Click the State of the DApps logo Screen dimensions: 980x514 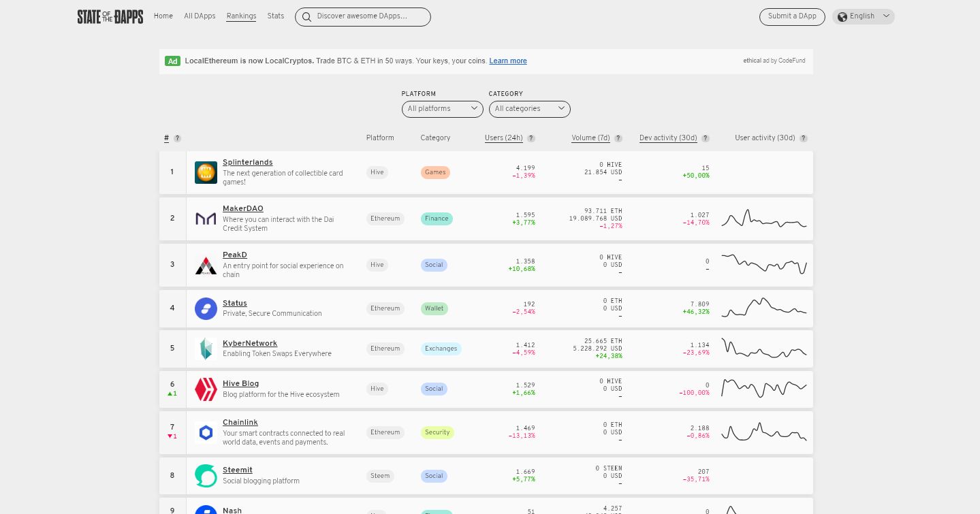click(x=110, y=16)
